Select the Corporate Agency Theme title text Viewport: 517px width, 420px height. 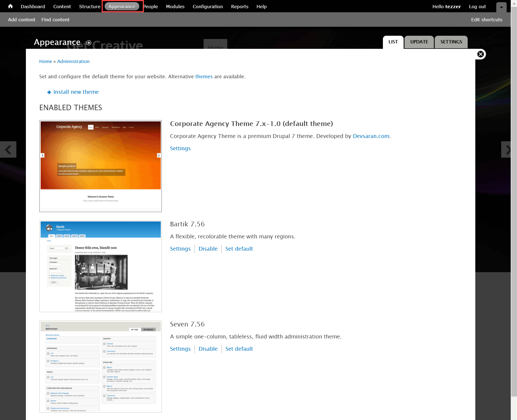coord(251,124)
